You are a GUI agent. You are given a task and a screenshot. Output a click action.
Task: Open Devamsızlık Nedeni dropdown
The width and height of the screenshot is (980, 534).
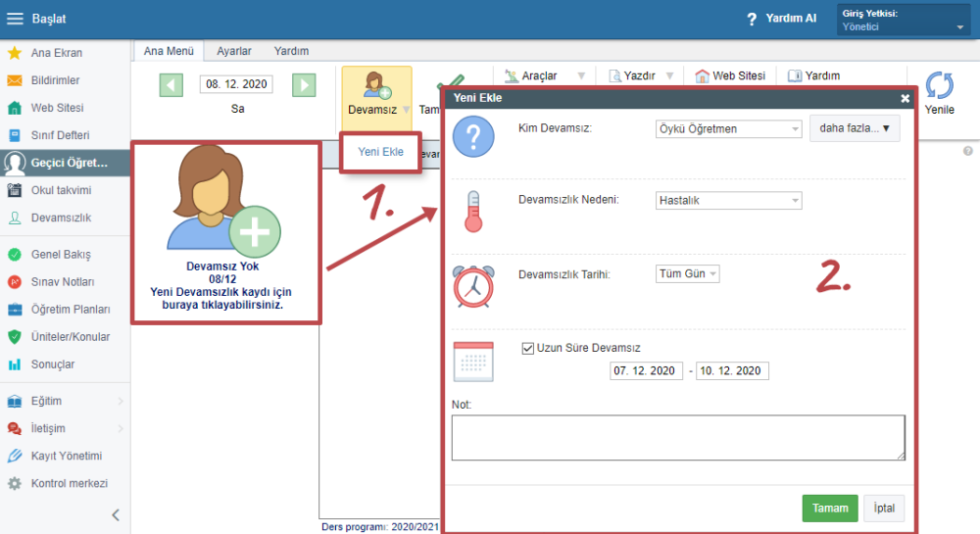[x=728, y=201]
